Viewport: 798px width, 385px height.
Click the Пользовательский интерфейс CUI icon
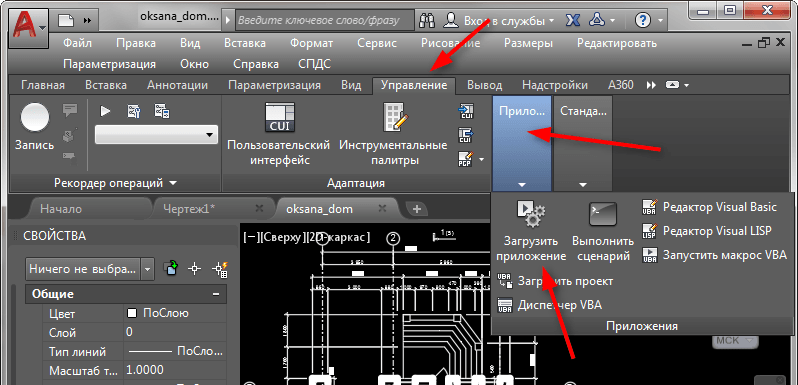pos(280,117)
